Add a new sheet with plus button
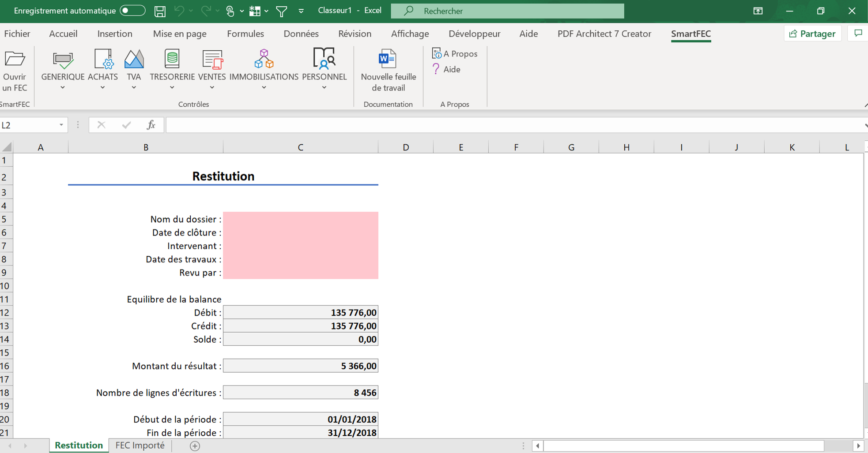Image resolution: width=868 pixels, height=453 pixels. [x=195, y=446]
